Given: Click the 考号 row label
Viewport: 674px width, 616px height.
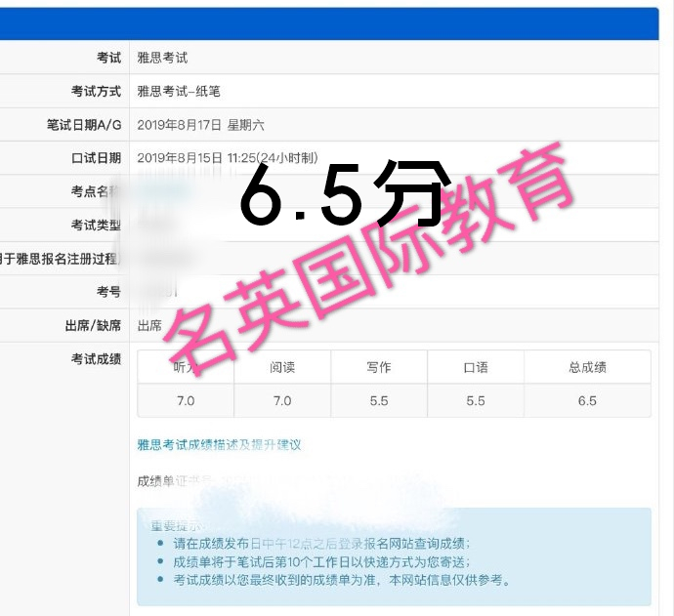Looking at the screenshot, I should pos(108,292).
